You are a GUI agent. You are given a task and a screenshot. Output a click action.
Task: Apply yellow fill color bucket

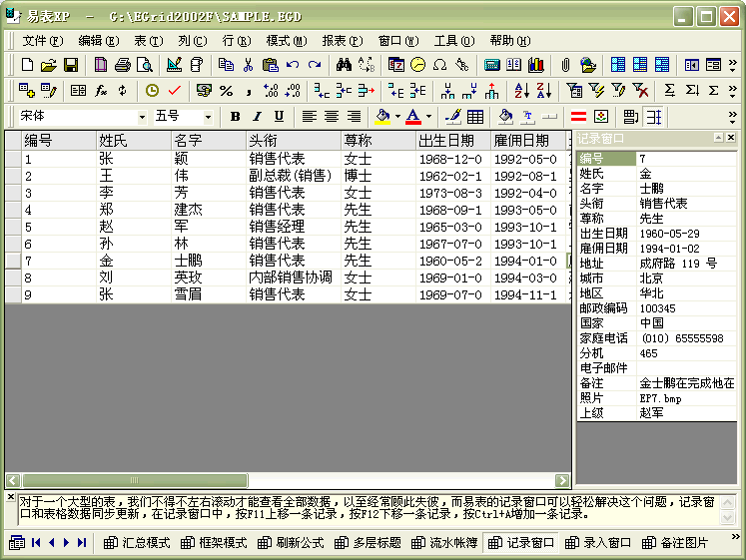pyautogui.click(x=382, y=117)
